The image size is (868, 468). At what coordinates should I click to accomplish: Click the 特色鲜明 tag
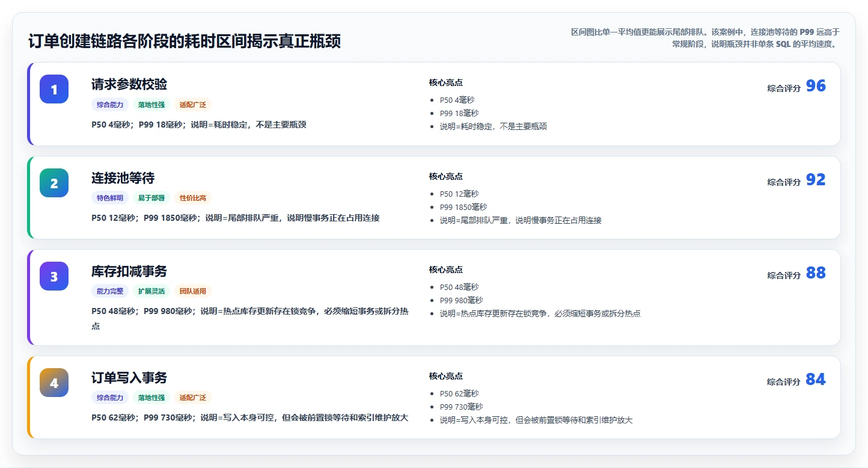pos(110,198)
